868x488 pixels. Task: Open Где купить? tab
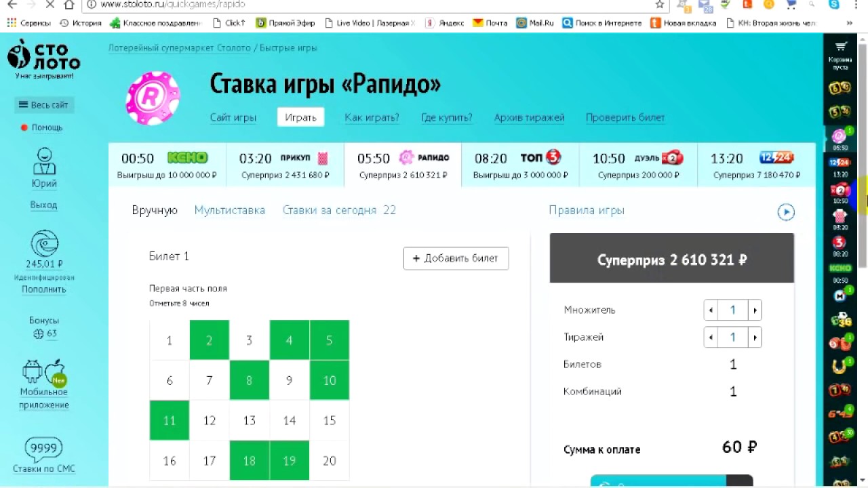[x=447, y=117]
